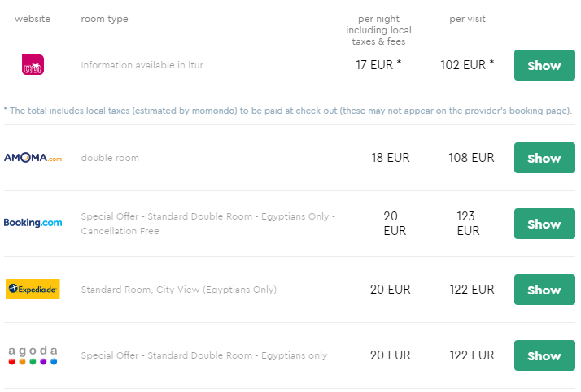Click the local taxes footnote text

pyautogui.click(x=288, y=111)
